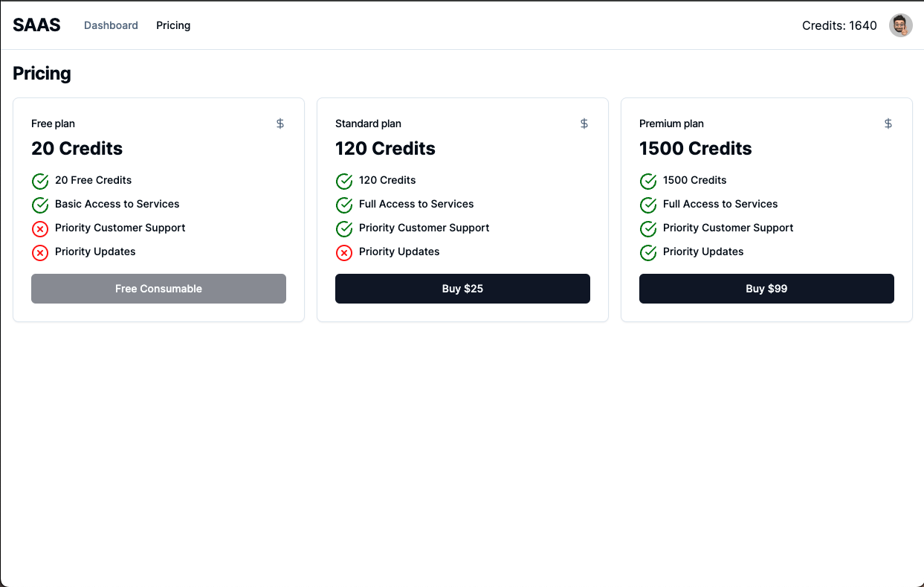Open the Dashboard page
924x587 pixels.
click(111, 25)
